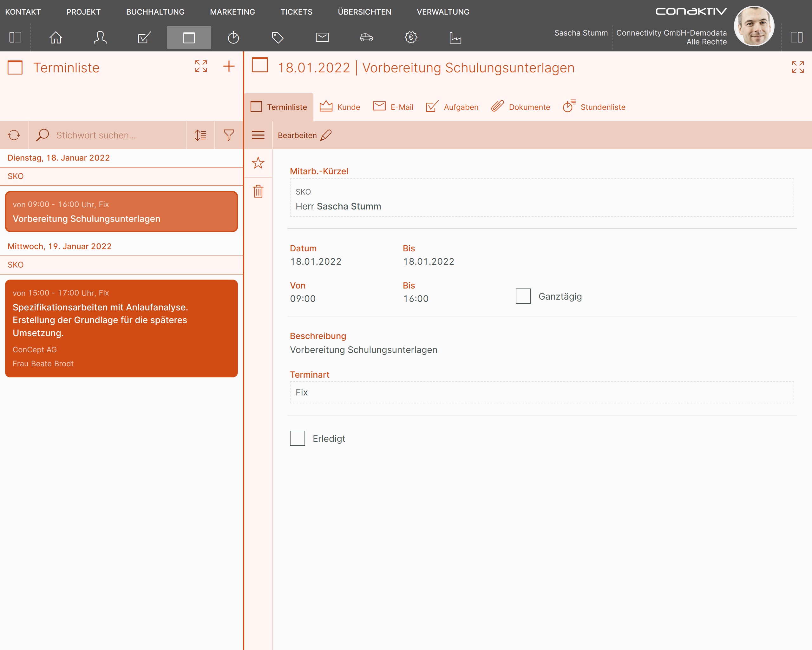Click the ConAktiv logo

691,11
